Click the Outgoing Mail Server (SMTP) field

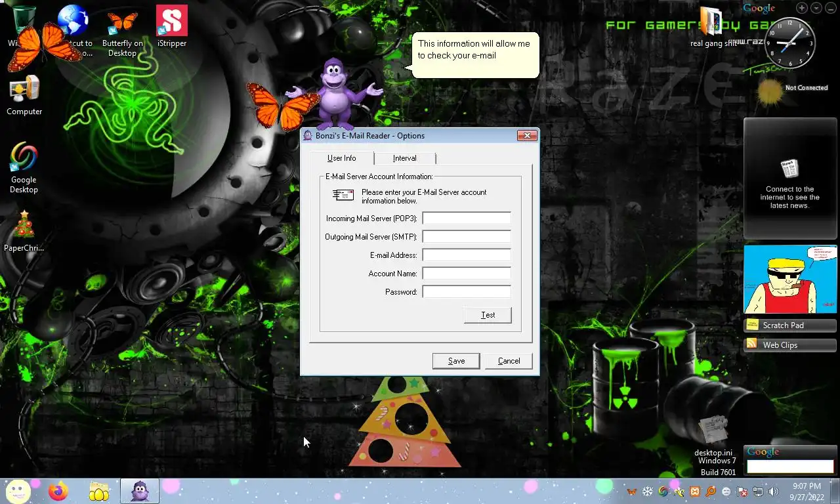click(x=467, y=236)
